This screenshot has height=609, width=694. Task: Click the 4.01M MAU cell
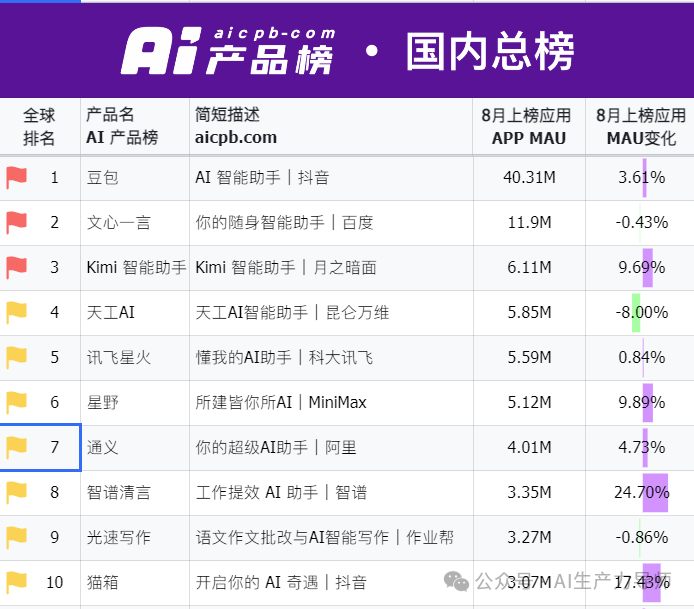coord(529,447)
